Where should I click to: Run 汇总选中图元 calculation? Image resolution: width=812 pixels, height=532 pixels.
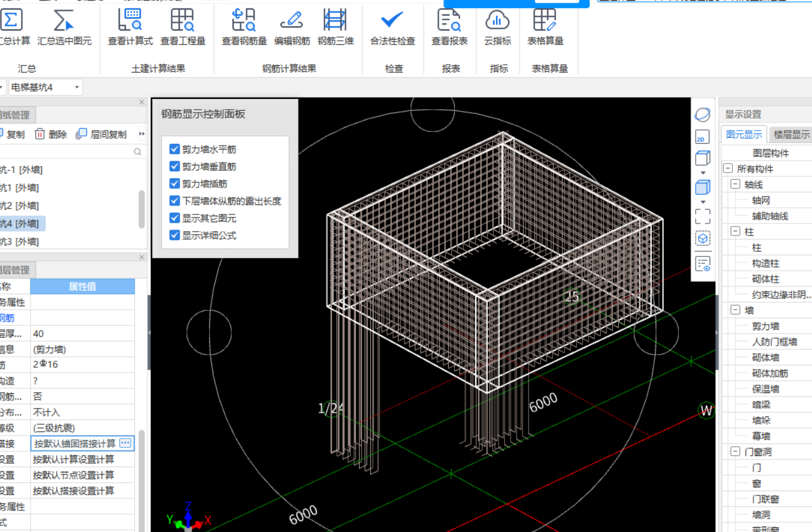pos(65,28)
